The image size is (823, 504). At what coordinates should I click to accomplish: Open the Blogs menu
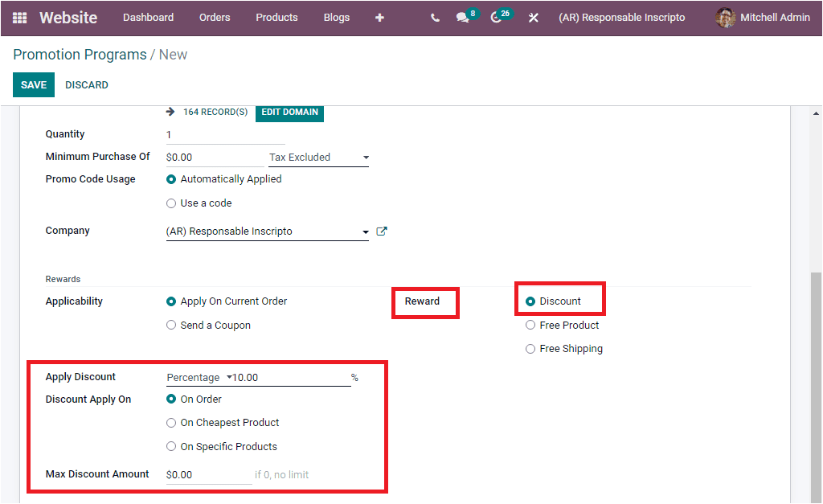click(336, 17)
